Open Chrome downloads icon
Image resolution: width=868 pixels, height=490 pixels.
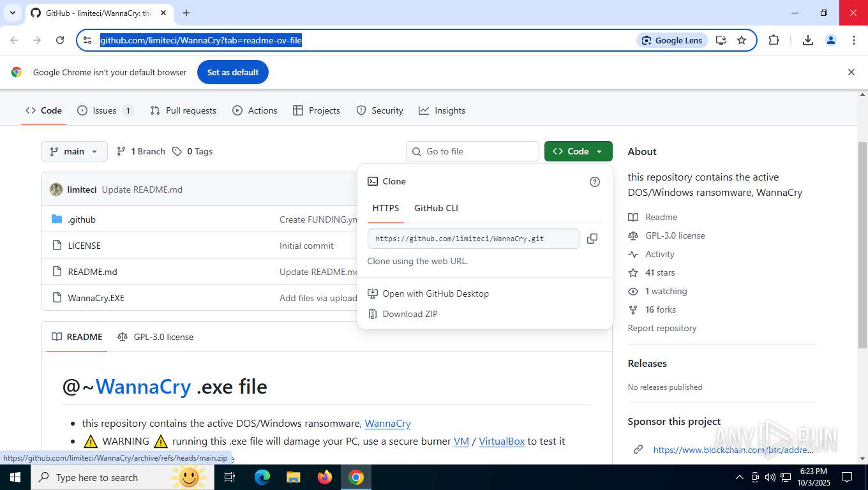point(808,40)
